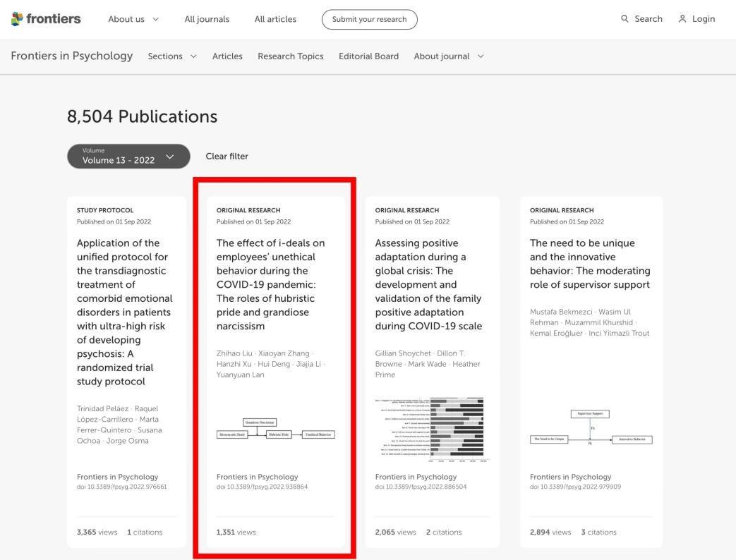This screenshot has height=560, width=736.
Task: Click supervisor support model diagram thumbnail
Action: point(591,427)
